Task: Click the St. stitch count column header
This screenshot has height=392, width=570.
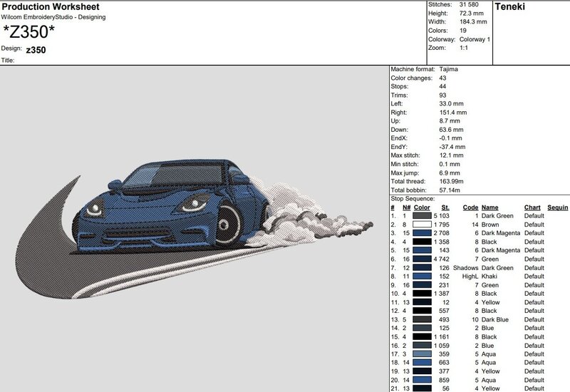Action: [446, 207]
